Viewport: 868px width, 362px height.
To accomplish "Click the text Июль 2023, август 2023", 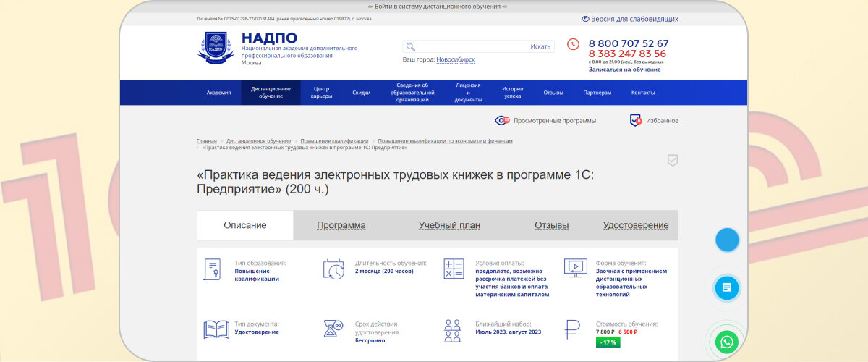I will (509, 332).
